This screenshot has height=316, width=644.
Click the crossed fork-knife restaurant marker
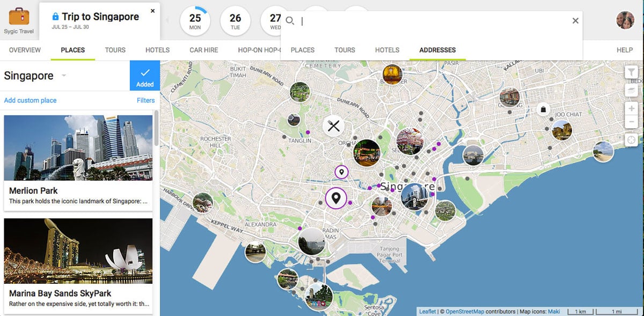(334, 126)
